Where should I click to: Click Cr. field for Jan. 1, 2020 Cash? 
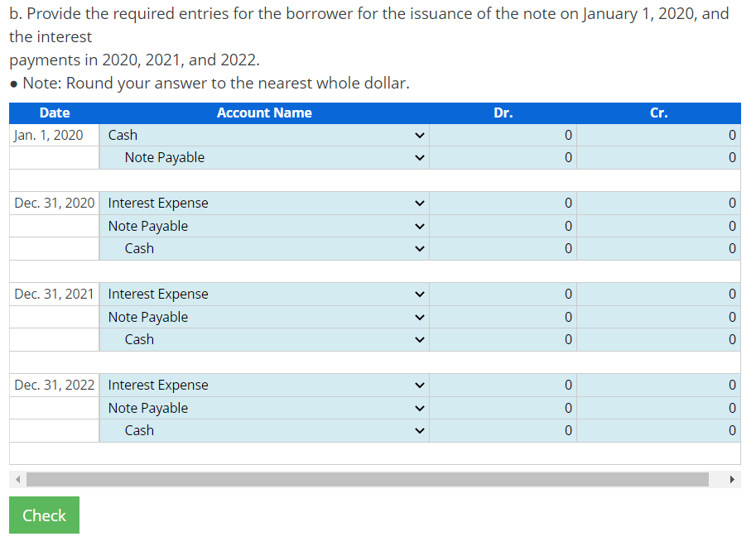click(658, 136)
